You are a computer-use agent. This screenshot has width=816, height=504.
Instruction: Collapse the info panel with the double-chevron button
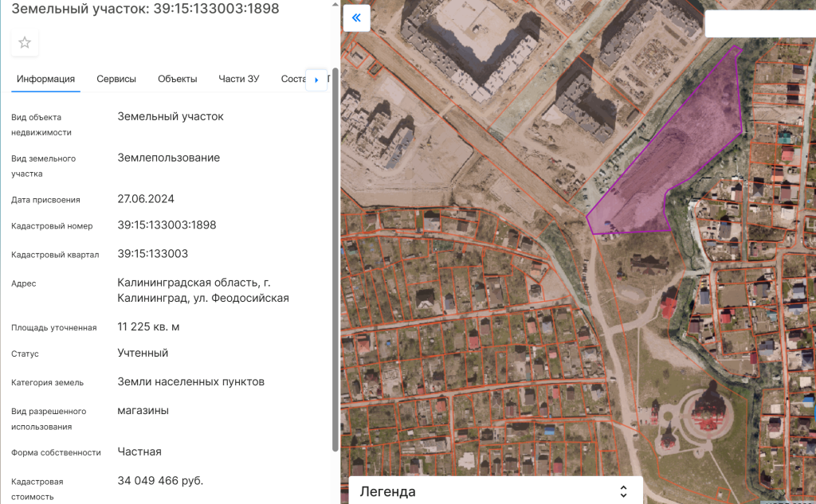[356, 18]
